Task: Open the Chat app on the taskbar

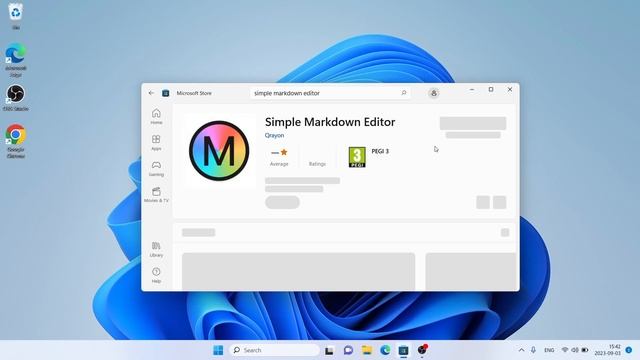Action: 348,350
